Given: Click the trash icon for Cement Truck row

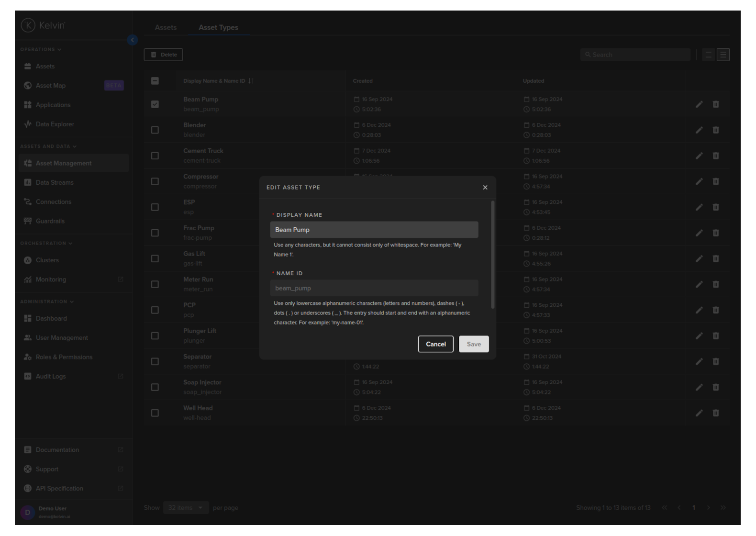Looking at the screenshot, I should tap(716, 156).
